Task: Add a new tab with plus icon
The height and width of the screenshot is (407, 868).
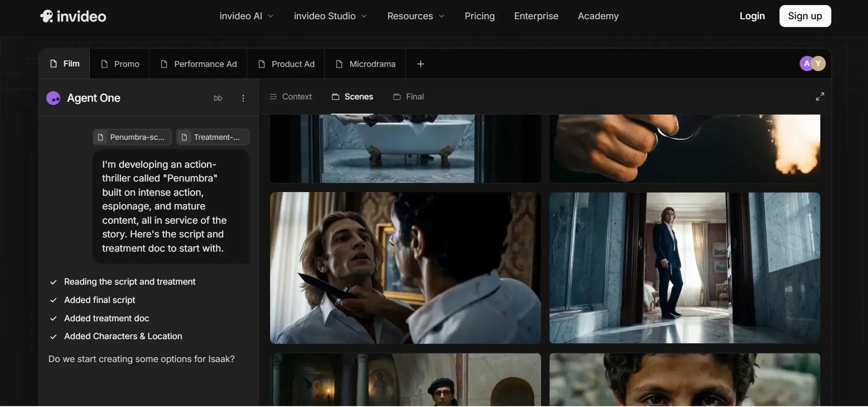Action: (x=420, y=64)
